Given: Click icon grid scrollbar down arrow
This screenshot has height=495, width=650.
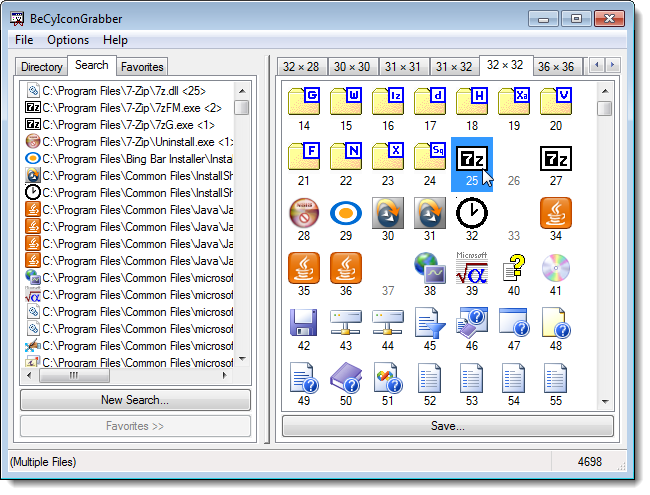Looking at the screenshot, I should 605,401.
